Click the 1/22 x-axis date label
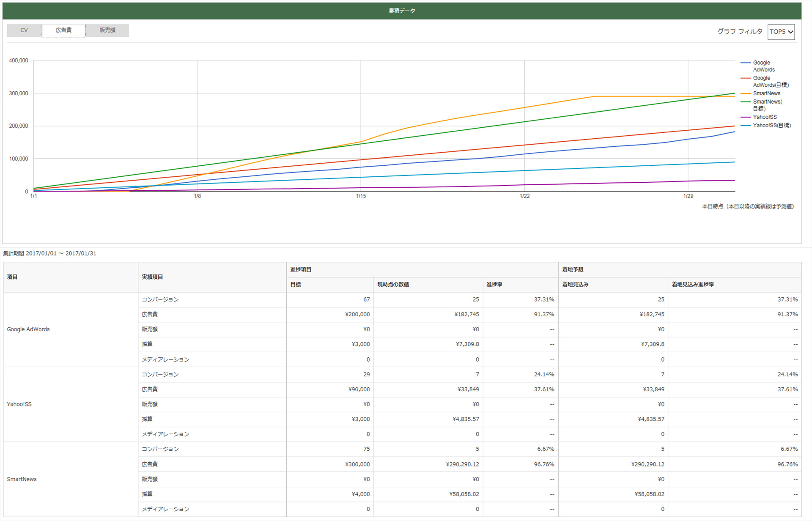 [x=524, y=196]
